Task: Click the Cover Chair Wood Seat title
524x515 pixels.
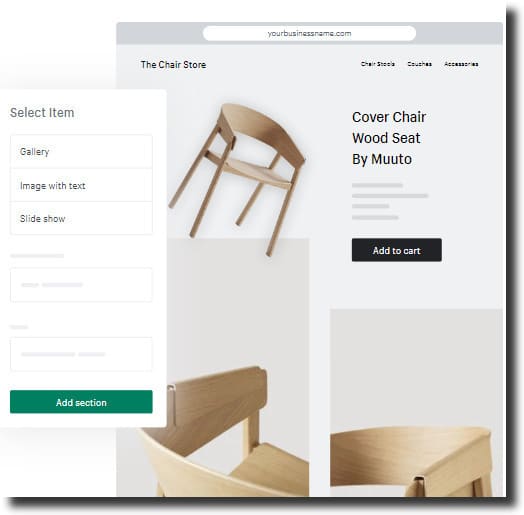Action: (389, 138)
